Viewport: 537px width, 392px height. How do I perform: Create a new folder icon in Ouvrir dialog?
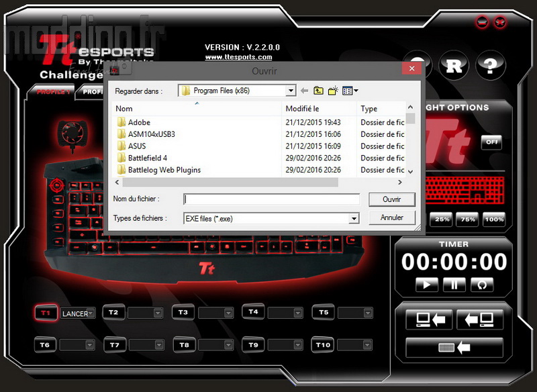333,91
